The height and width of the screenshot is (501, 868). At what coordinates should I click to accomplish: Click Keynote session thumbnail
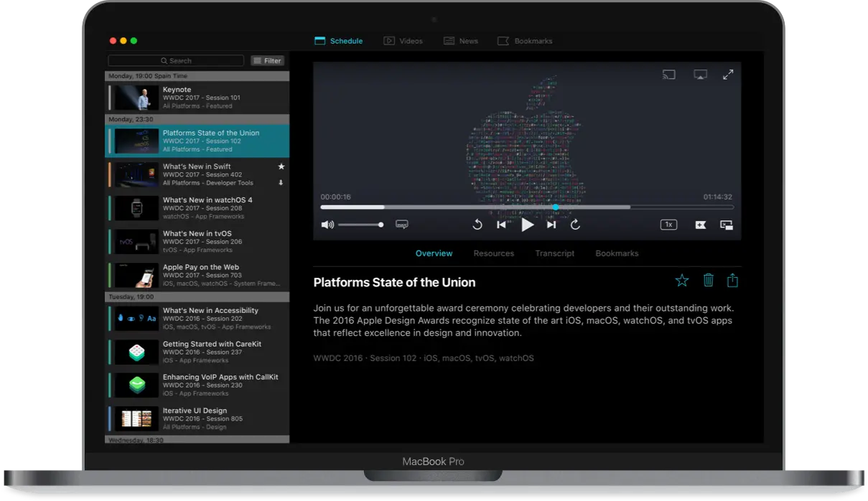coord(136,98)
